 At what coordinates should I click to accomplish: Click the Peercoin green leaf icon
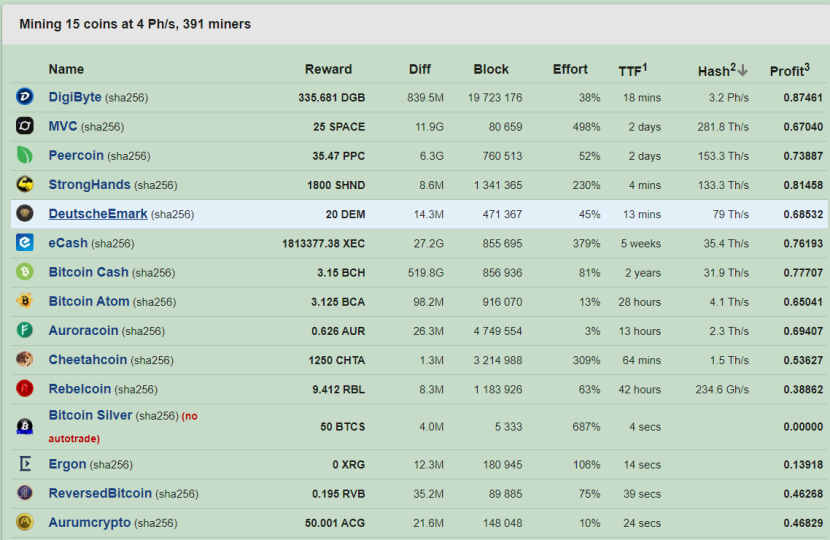(25, 155)
